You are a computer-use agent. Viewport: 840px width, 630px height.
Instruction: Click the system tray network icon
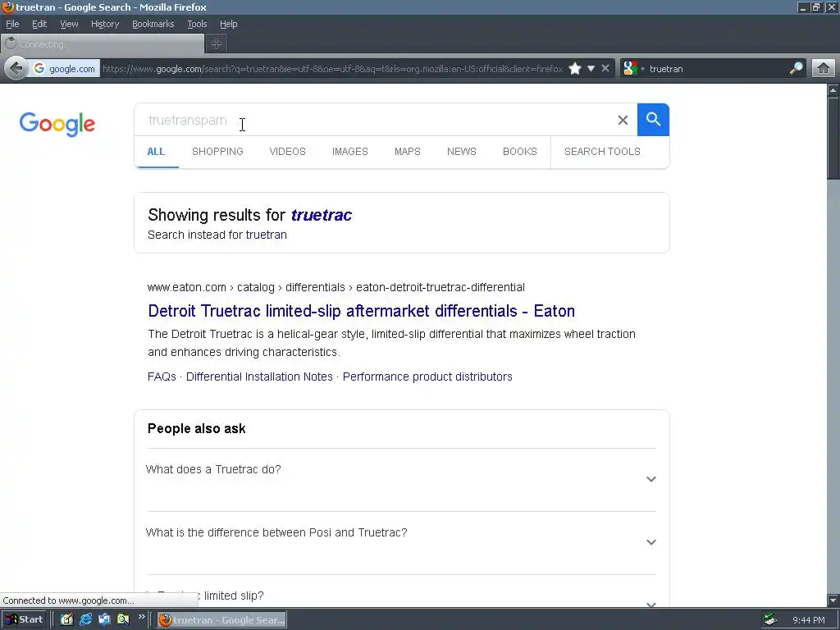pos(770,620)
